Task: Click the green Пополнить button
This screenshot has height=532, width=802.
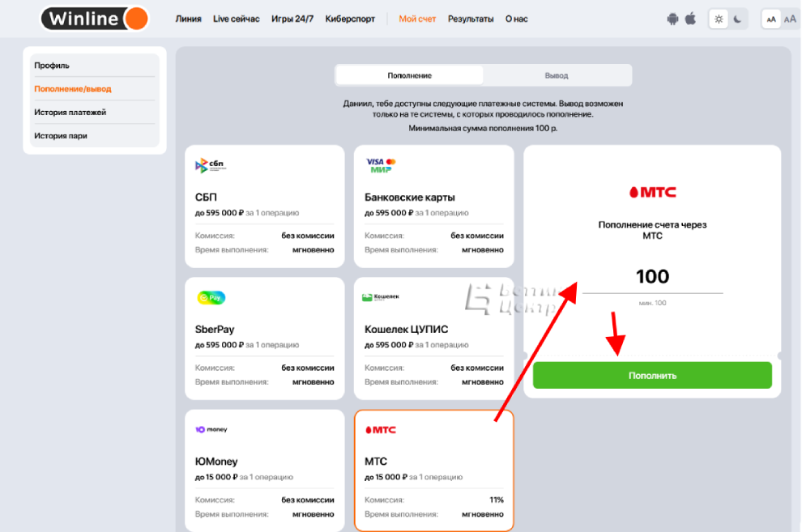Action: (x=652, y=375)
